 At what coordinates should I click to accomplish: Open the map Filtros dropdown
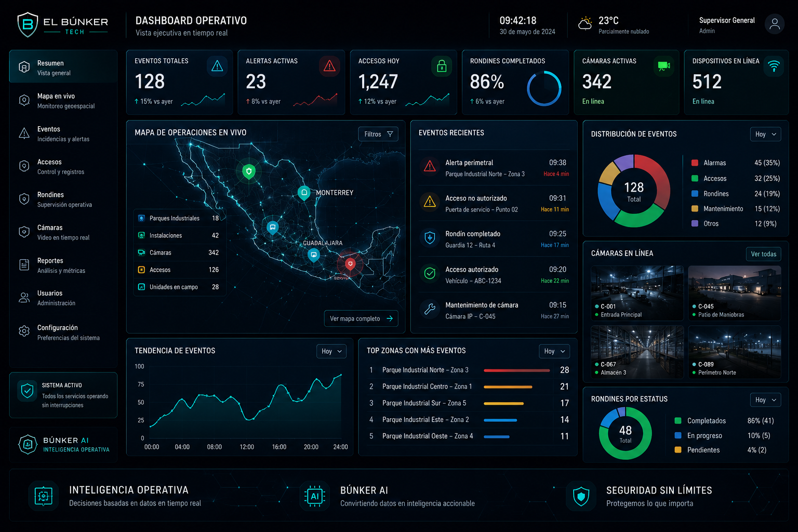coord(378,134)
